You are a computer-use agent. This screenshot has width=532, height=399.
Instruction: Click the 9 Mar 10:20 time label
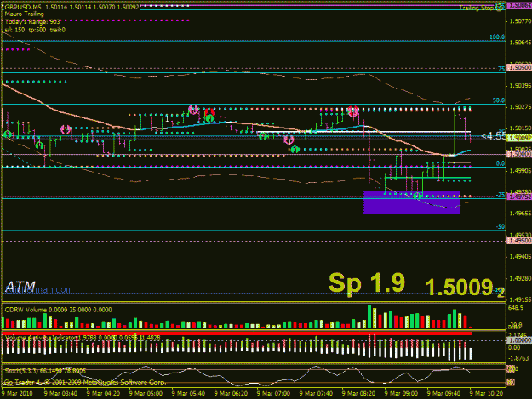[x=487, y=394]
